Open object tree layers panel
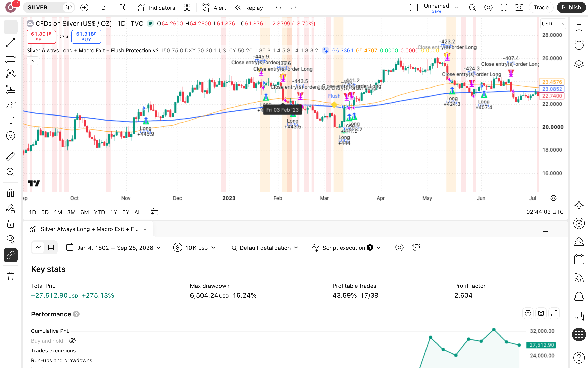Image resolution: width=588 pixels, height=368 pixels. [579, 64]
